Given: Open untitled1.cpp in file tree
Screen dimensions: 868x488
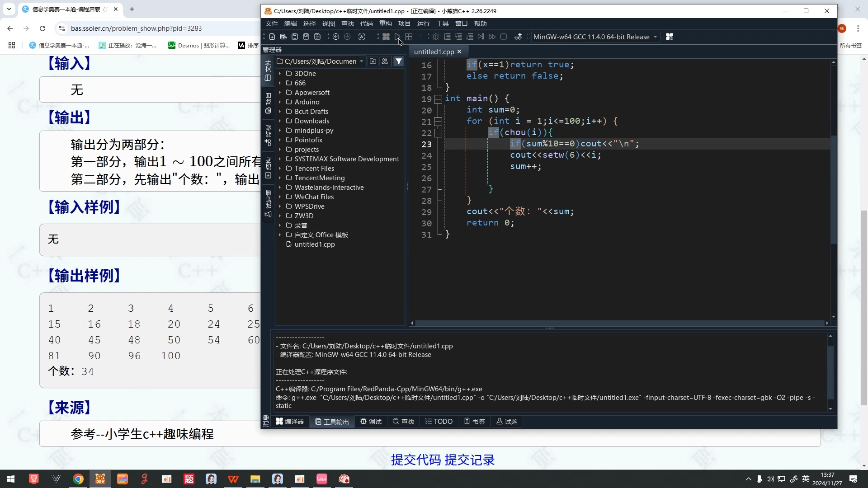Looking at the screenshot, I should (x=315, y=244).
